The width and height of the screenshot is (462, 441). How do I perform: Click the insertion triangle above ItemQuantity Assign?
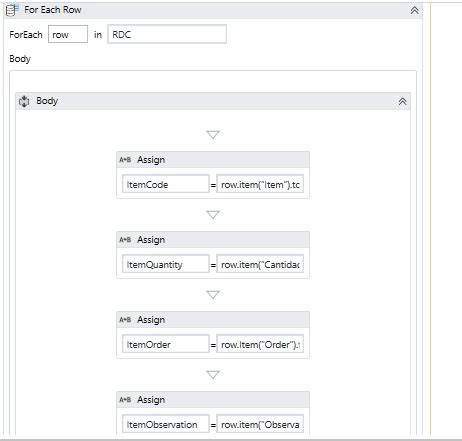[213, 215]
